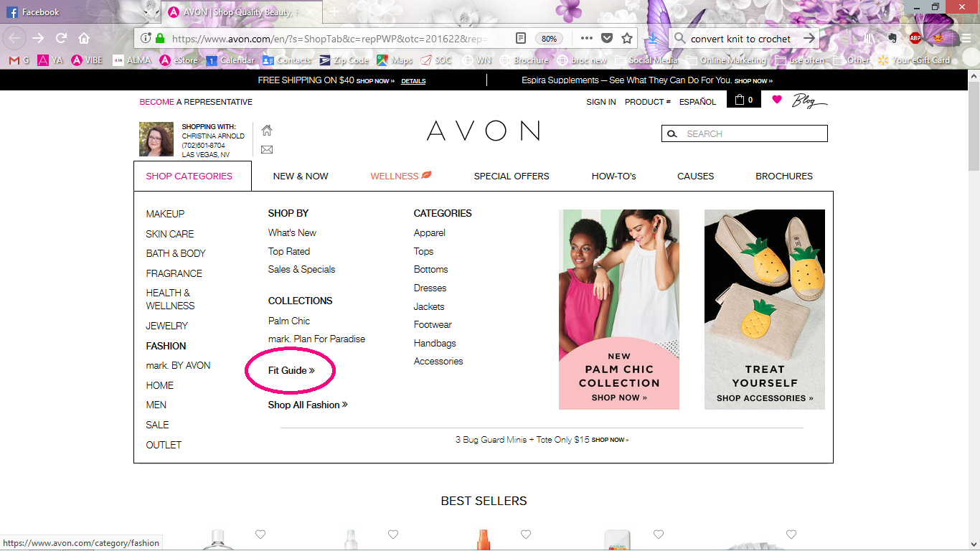Image resolution: width=980 pixels, height=551 pixels.
Task: Open the page actions three-dot menu
Action: coord(587,39)
